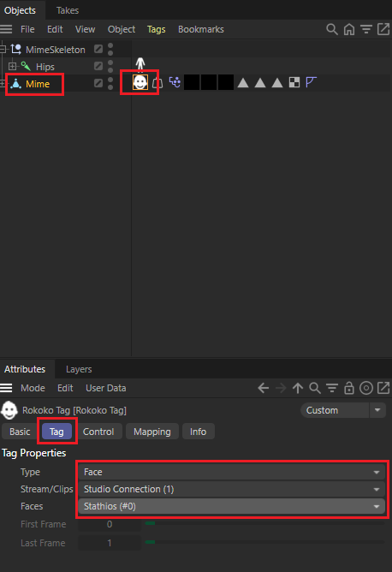
Task: Open the Attributes panel hamburger menu
Action: pyautogui.click(x=6, y=388)
